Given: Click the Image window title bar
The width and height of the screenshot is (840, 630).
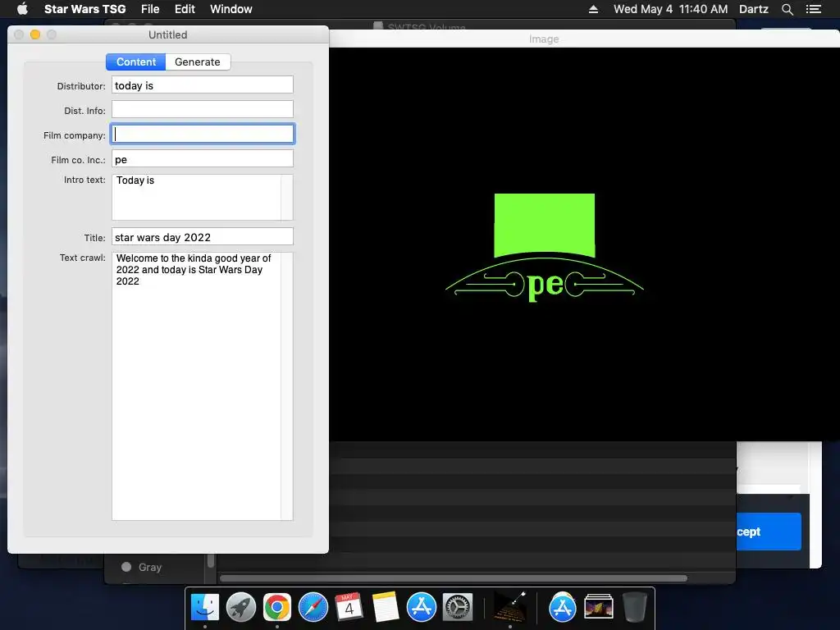Looking at the screenshot, I should [584, 39].
